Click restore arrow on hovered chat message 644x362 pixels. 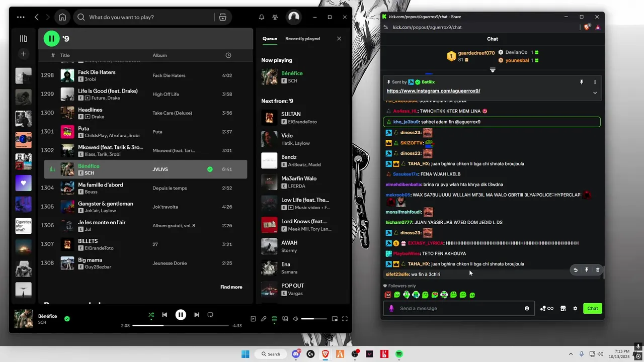[x=576, y=270]
